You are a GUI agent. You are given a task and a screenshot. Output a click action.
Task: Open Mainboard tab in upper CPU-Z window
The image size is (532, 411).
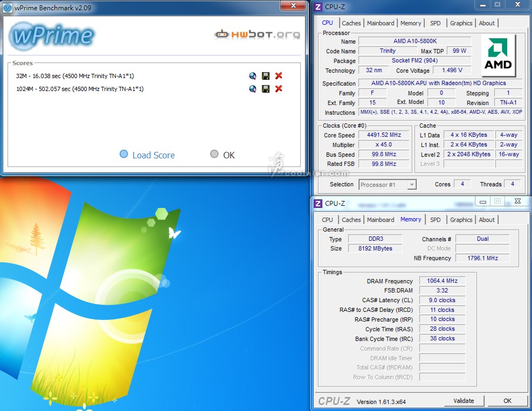pos(381,23)
